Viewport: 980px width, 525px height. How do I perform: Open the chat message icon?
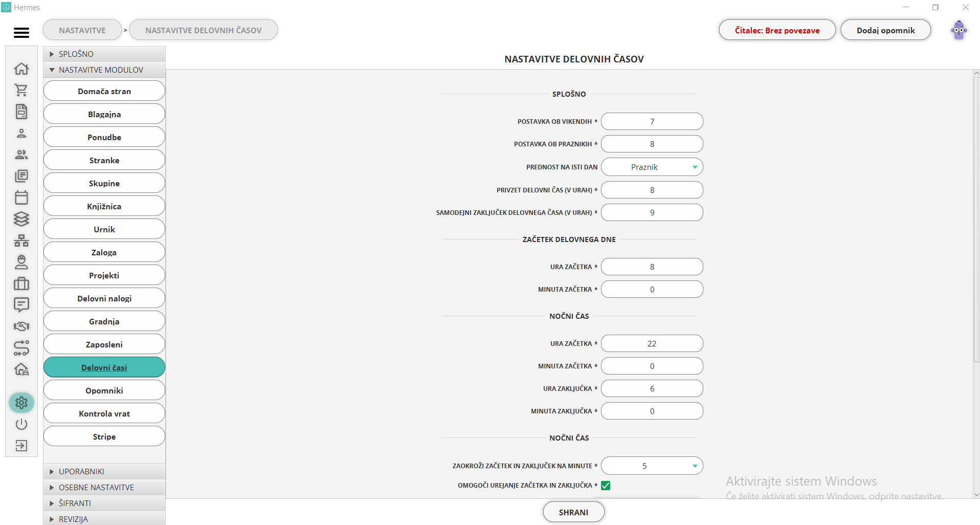[21, 305]
